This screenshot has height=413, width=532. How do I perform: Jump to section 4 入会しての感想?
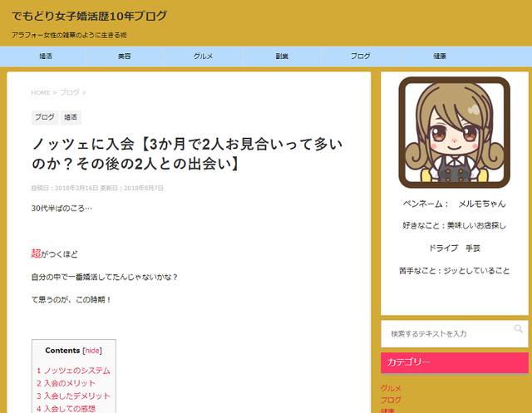(x=66, y=408)
